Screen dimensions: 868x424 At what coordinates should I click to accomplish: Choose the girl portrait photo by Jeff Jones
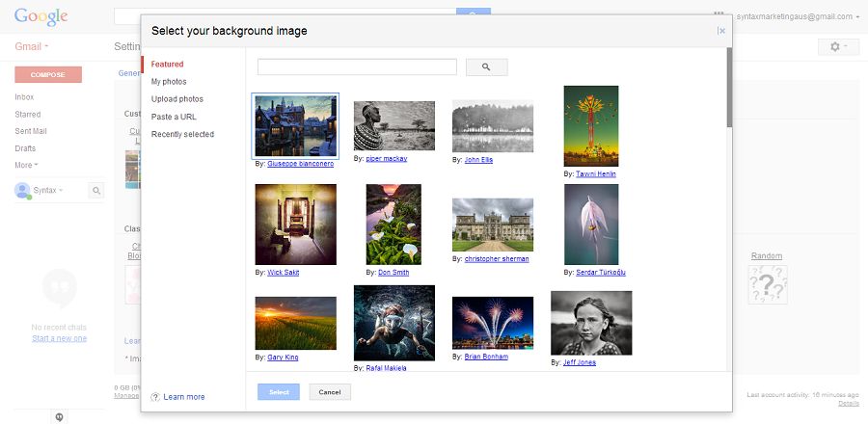[591, 323]
